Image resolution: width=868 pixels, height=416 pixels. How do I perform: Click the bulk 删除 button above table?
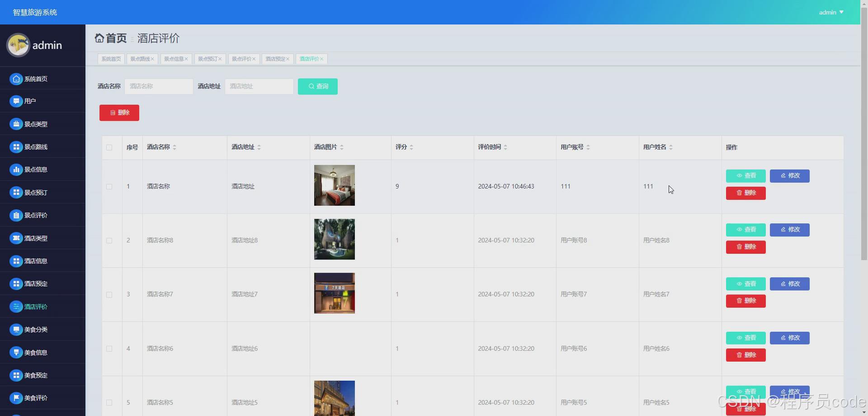(119, 113)
